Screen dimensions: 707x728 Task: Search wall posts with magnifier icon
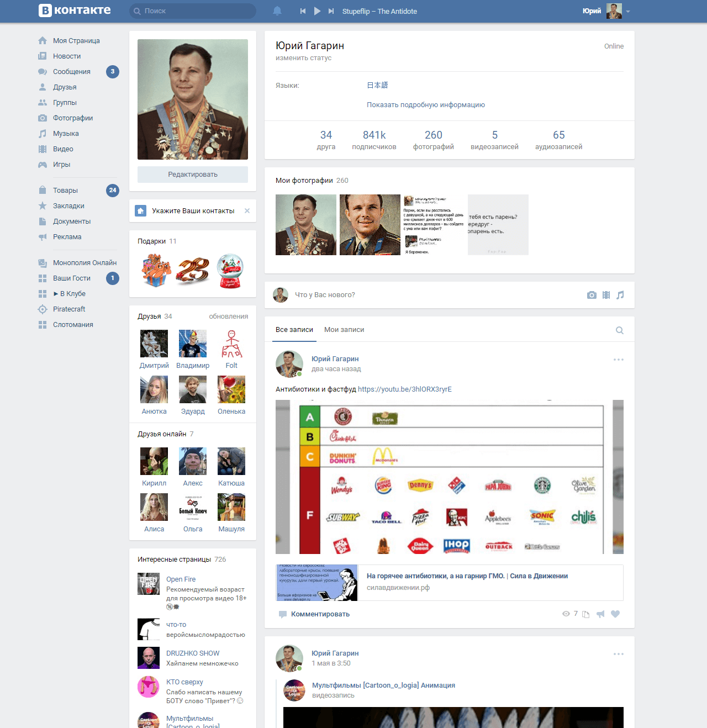620,330
